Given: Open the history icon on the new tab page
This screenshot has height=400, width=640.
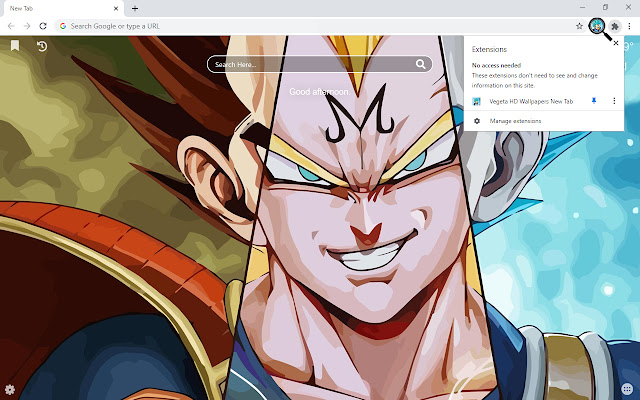Looking at the screenshot, I should pos(42,46).
